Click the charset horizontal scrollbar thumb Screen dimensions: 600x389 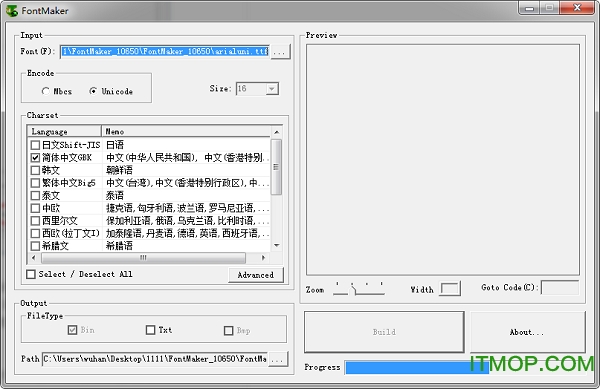point(143,258)
